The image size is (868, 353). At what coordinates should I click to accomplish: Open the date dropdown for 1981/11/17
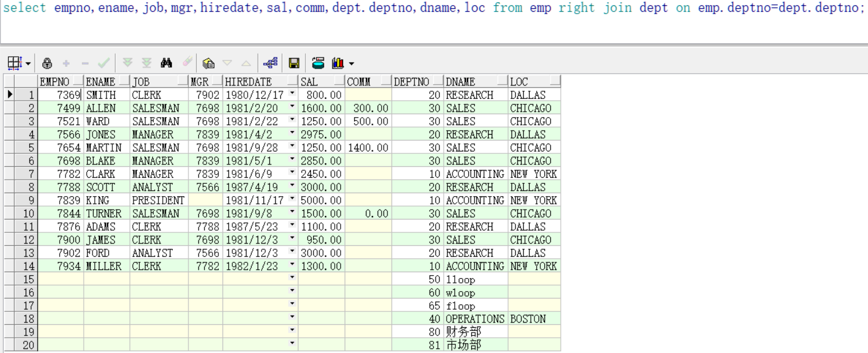pos(293,200)
